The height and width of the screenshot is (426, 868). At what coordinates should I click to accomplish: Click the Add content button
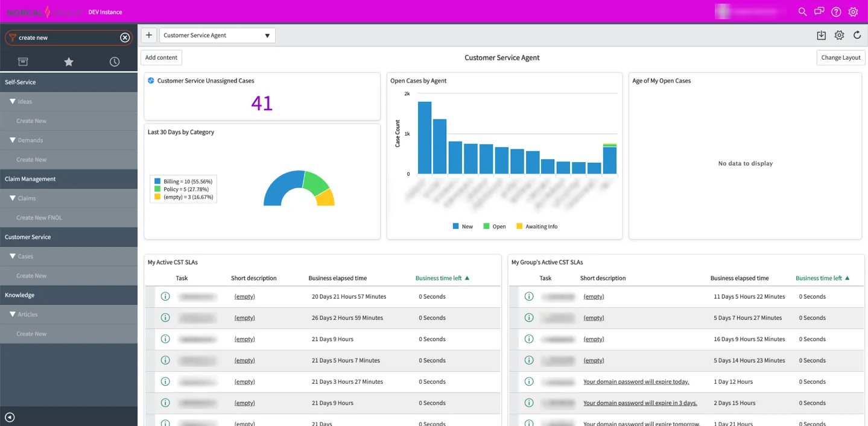[x=161, y=57]
